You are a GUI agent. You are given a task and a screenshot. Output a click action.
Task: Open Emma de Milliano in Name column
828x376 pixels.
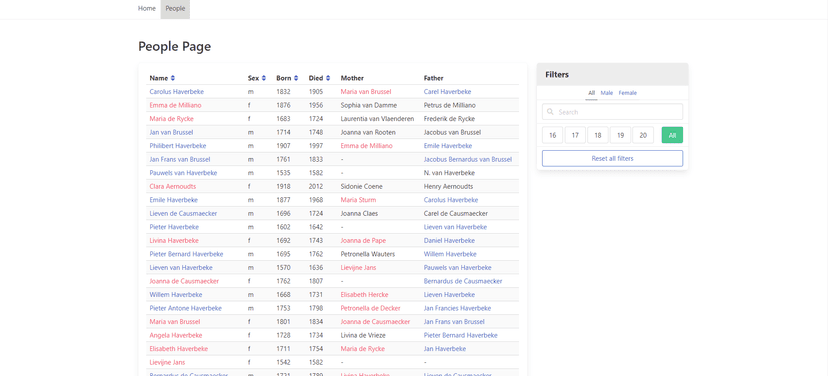pos(175,105)
